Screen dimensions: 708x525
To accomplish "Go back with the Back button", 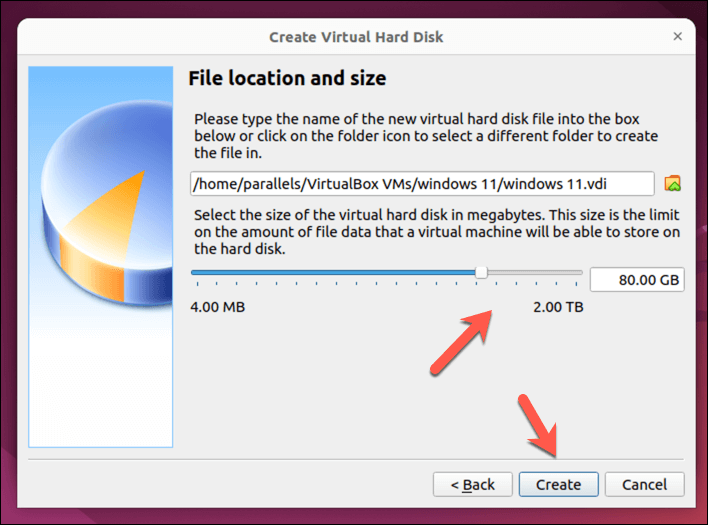I will (x=472, y=484).
